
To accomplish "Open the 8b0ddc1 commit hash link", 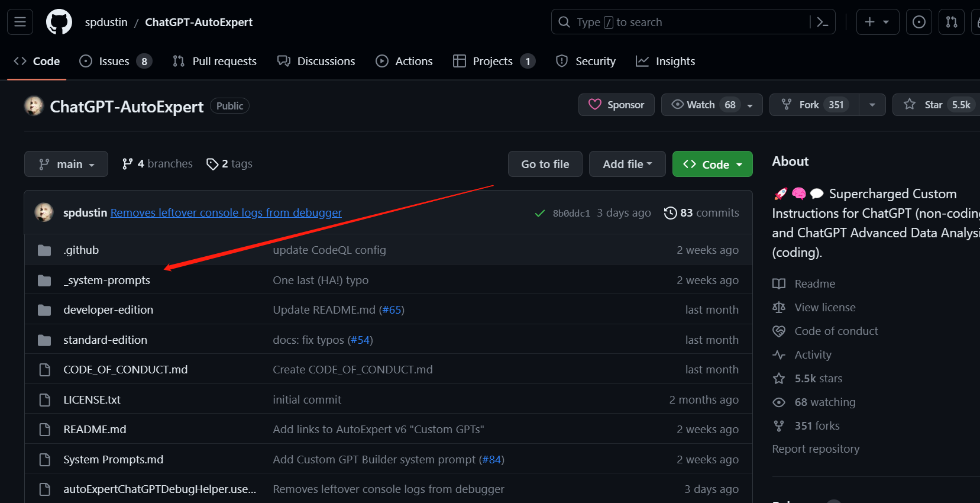I will pos(571,213).
